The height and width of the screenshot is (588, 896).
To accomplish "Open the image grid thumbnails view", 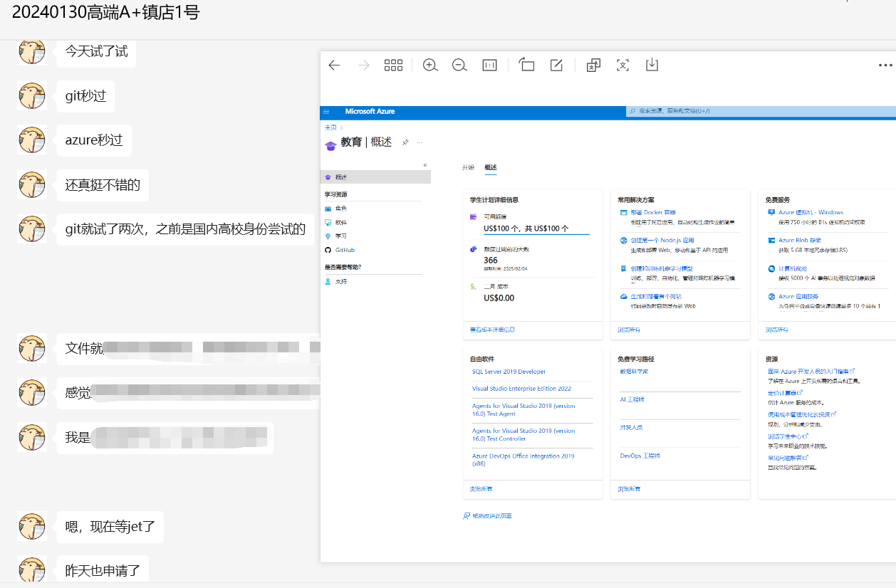I will click(x=393, y=65).
